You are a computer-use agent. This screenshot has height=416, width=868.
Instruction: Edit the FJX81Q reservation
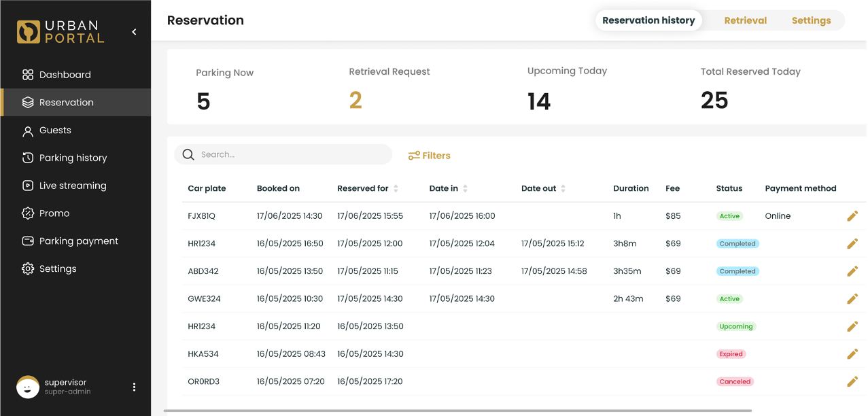coord(852,216)
